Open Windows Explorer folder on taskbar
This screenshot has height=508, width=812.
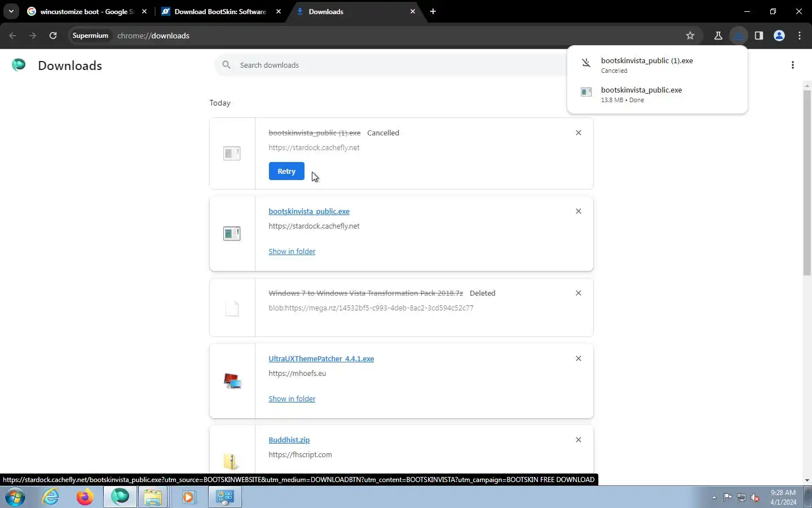(x=153, y=497)
